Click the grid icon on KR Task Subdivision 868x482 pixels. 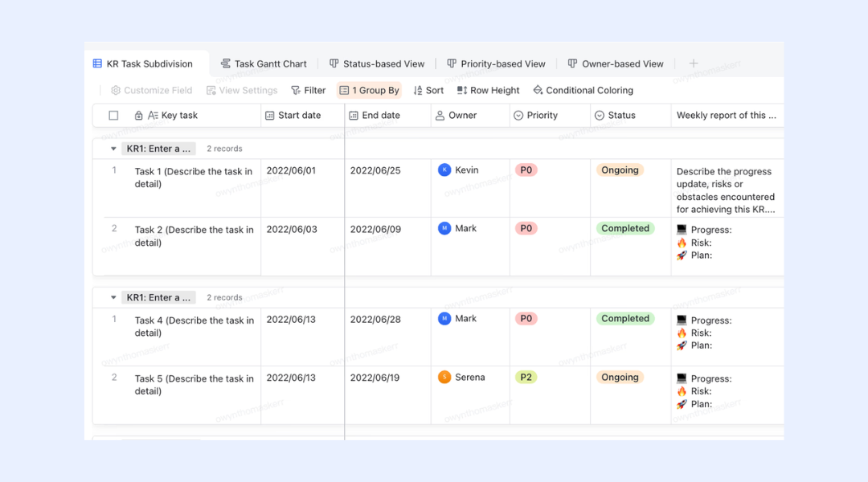[97, 63]
